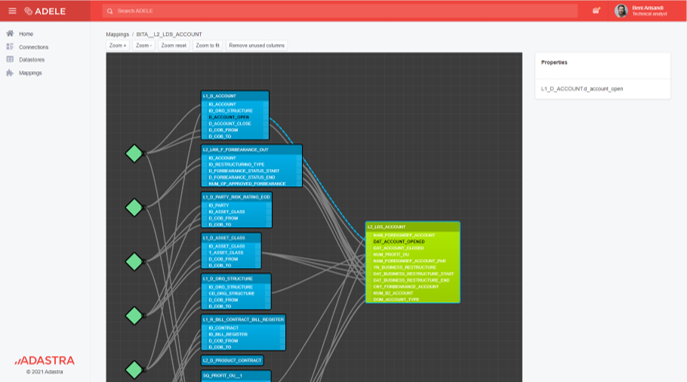Select DAT_BUSINESS_RESTRUCTURE_START target column
The width and height of the screenshot is (687, 382).
413,274
